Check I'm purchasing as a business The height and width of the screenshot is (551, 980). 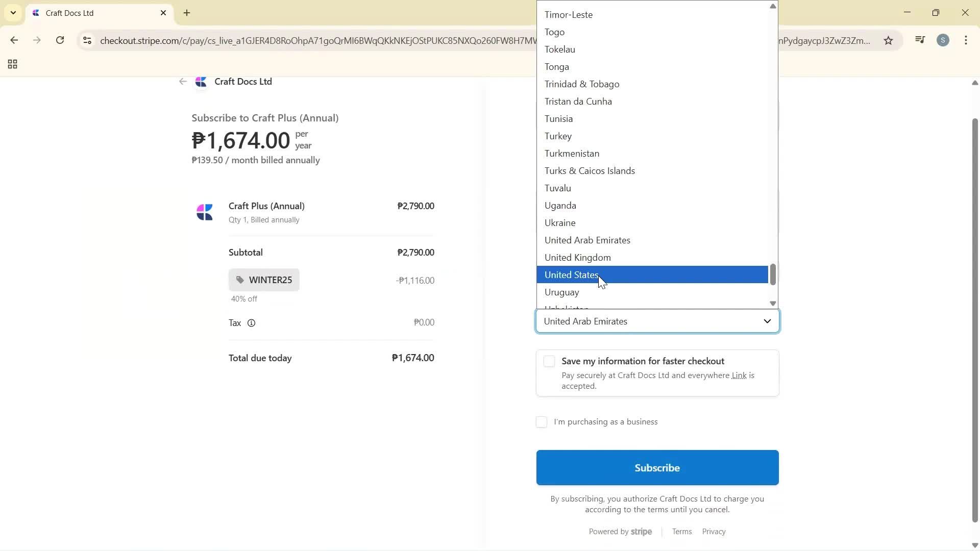[x=542, y=422]
